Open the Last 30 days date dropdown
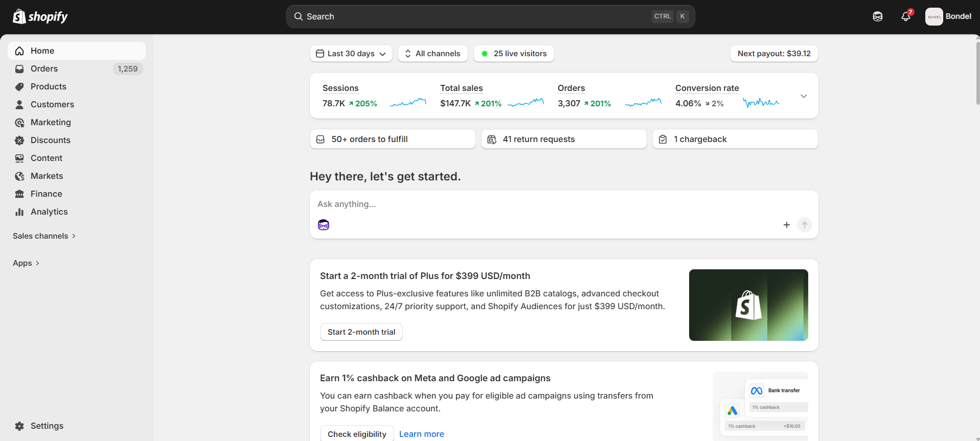 pyautogui.click(x=351, y=54)
